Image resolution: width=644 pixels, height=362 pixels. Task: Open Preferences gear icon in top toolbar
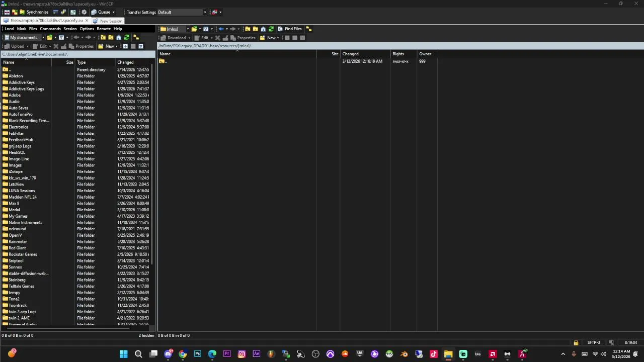pos(84,12)
